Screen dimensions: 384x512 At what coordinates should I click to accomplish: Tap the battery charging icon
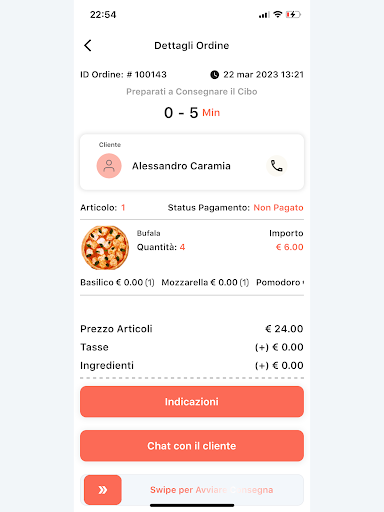[x=293, y=14]
